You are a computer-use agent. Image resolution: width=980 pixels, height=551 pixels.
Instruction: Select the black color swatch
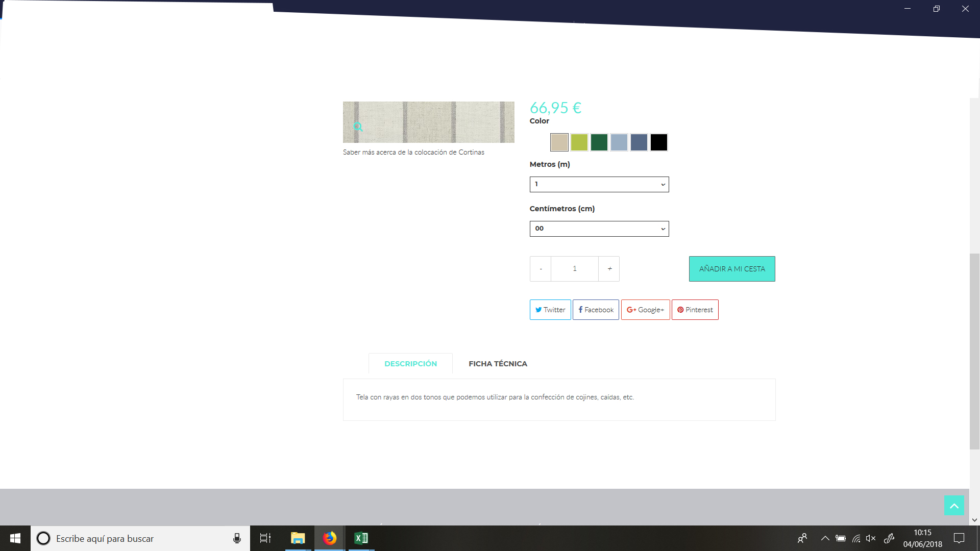pyautogui.click(x=658, y=142)
